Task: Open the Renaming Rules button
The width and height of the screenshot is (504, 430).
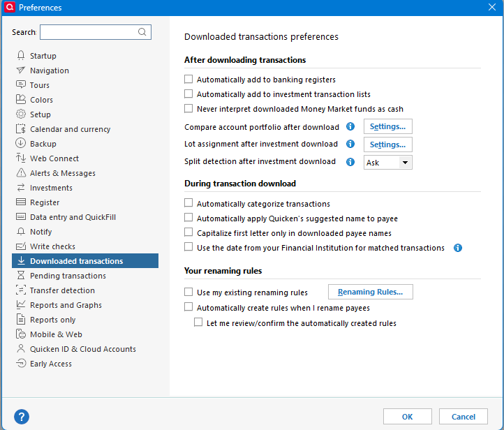Action: (371, 292)
